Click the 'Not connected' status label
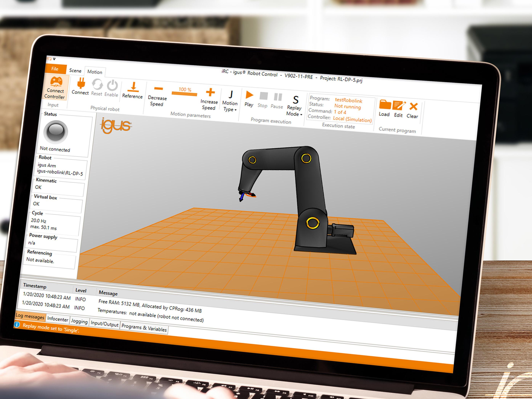The height and width of the screenshot is (399, 532). (55, 149)
